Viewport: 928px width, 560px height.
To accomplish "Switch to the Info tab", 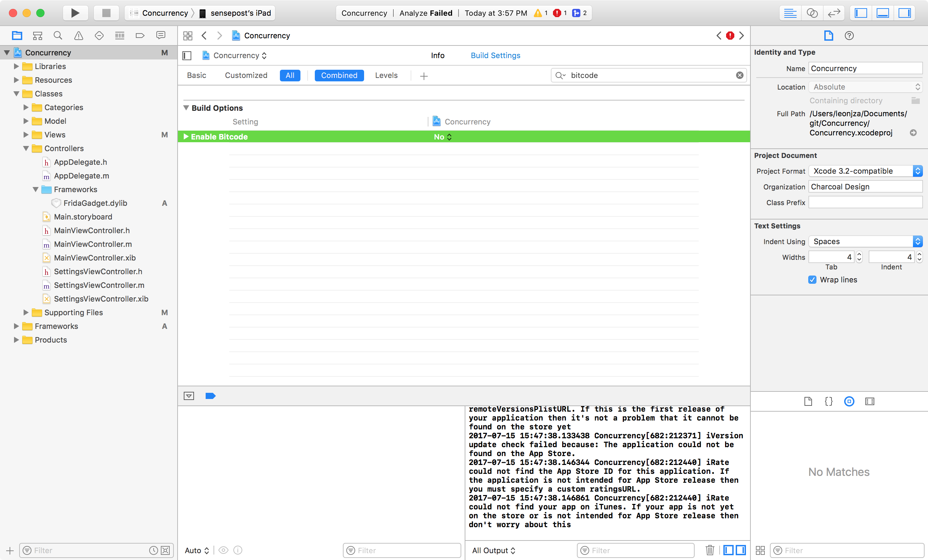I will coord(438,55).
